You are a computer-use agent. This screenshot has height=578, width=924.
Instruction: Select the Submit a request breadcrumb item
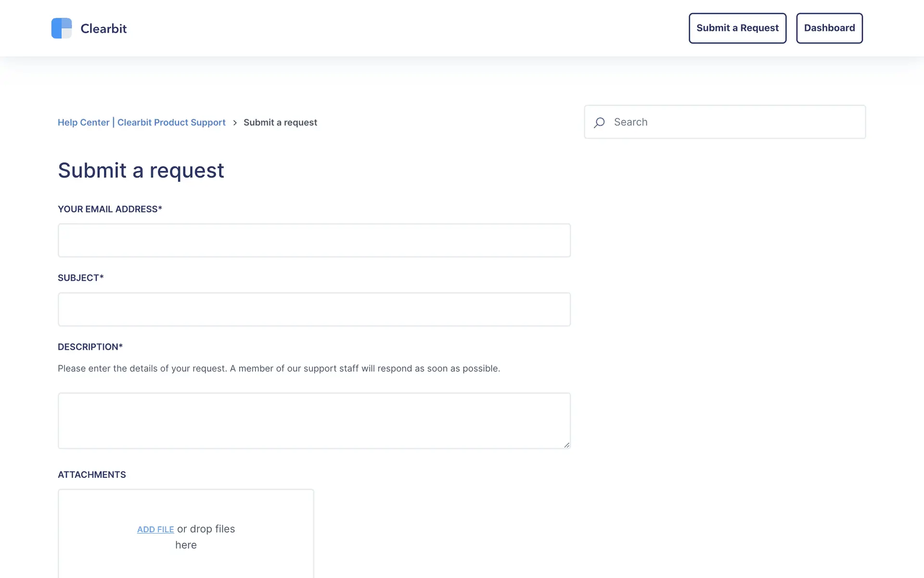[x=280, y=122]
